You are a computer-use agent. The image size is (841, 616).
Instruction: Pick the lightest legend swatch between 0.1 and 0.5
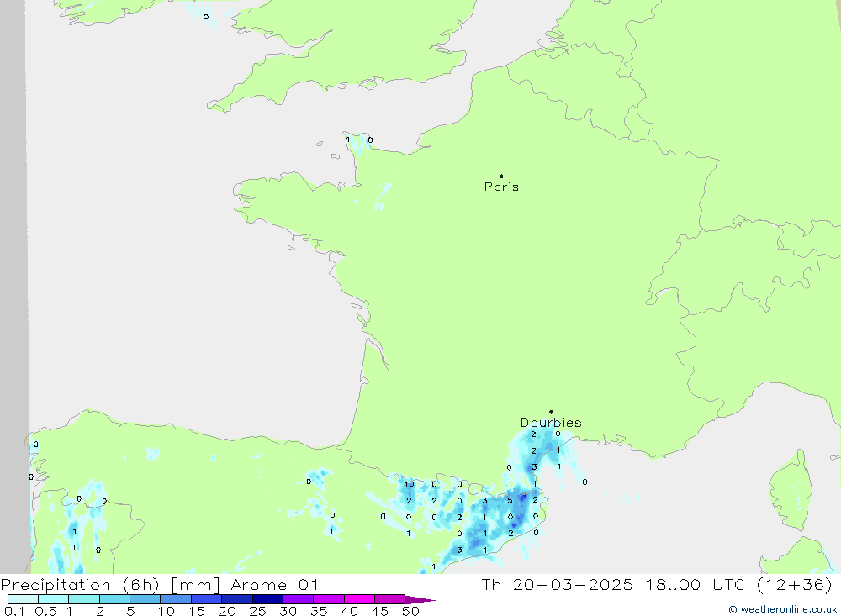tap(23, 599)
